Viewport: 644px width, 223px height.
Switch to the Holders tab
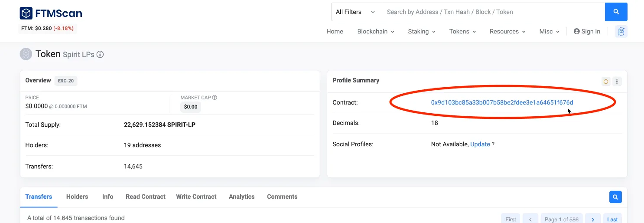coord(77,197)
